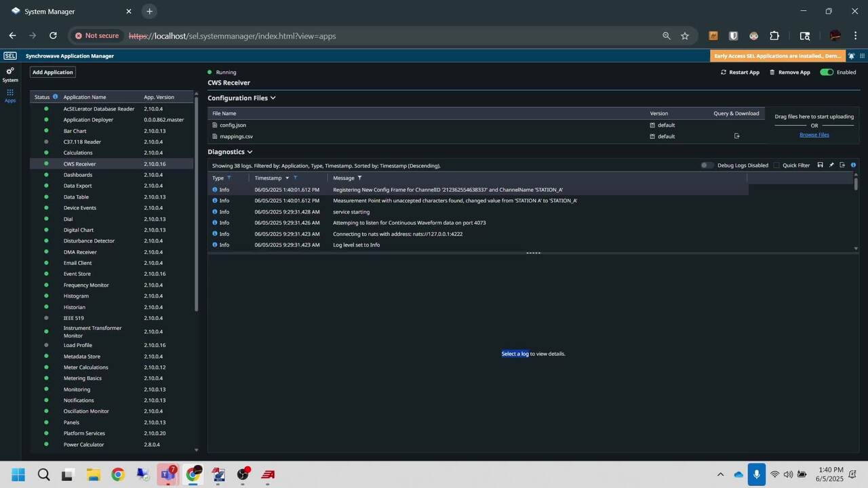The width and height of the screenshot is (868, 488).
Task: Select Dashboards in the application list
Action: pyautogui.click(x=78, y=175)
